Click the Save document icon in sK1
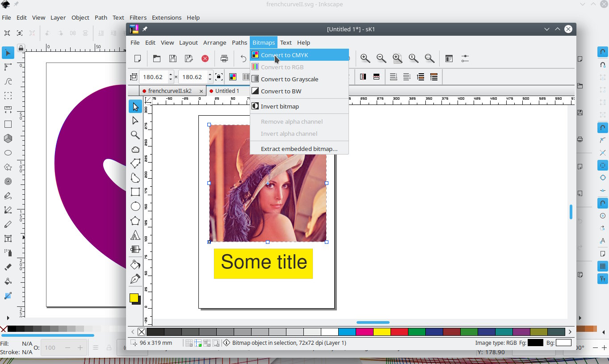Image resolution: width=609 pixels, height=364 pixels. pos(173,59)
